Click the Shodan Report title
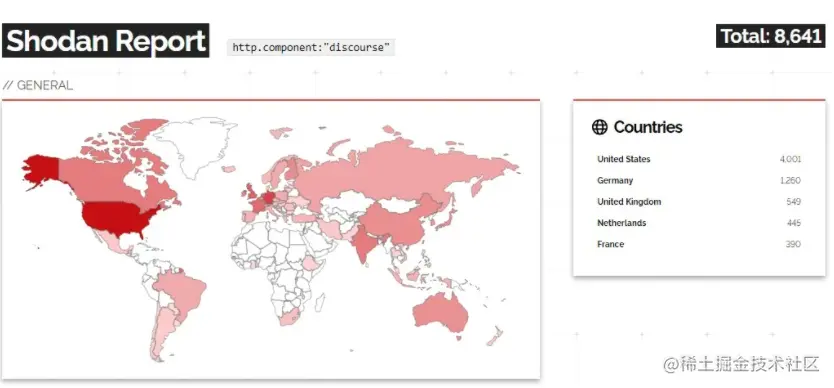The image size is (834, 388). point(105,40)
